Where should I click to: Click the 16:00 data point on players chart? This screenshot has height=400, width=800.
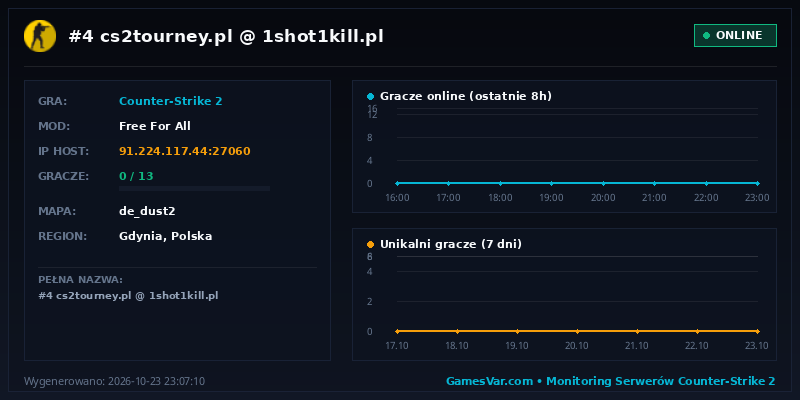pyautogui.click(x=397, y=183)
